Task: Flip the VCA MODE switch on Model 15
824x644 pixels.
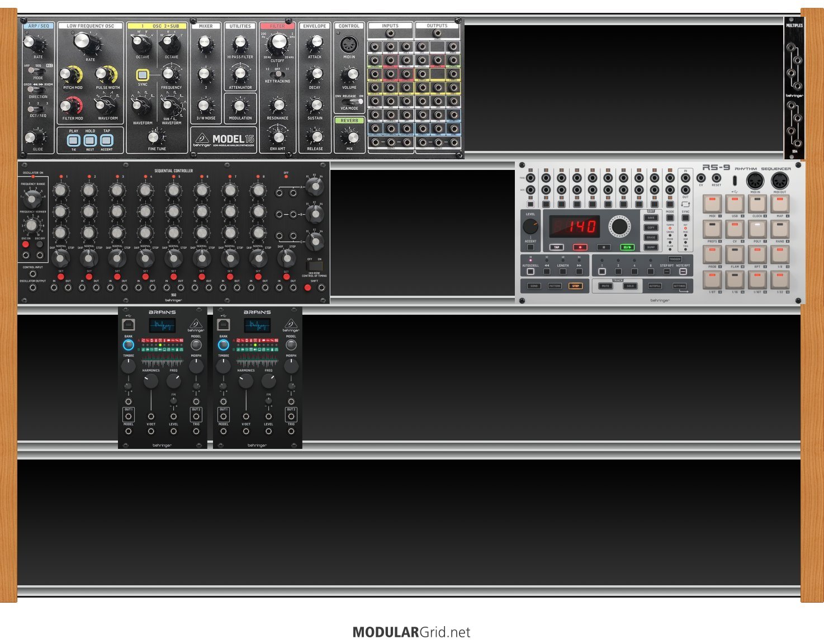Action: point(352,102)
